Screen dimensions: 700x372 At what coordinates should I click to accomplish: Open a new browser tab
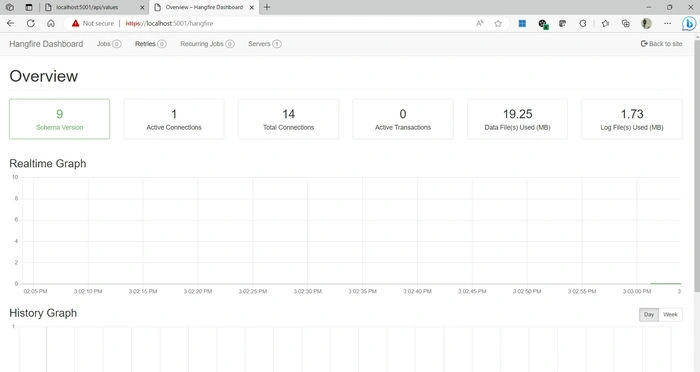[267, 7]
